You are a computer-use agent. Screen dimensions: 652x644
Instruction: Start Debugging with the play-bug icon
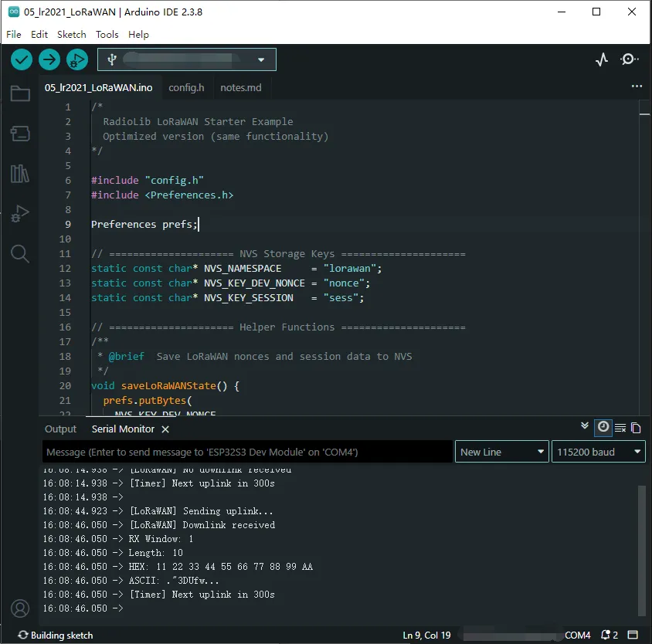tap(77, 59)
